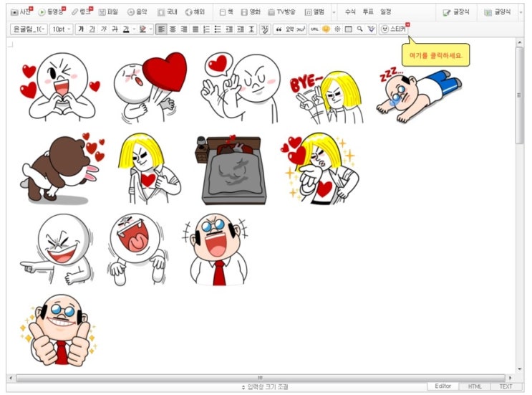Click the double-chevron icon beside the magnifier

click(371, 29)
